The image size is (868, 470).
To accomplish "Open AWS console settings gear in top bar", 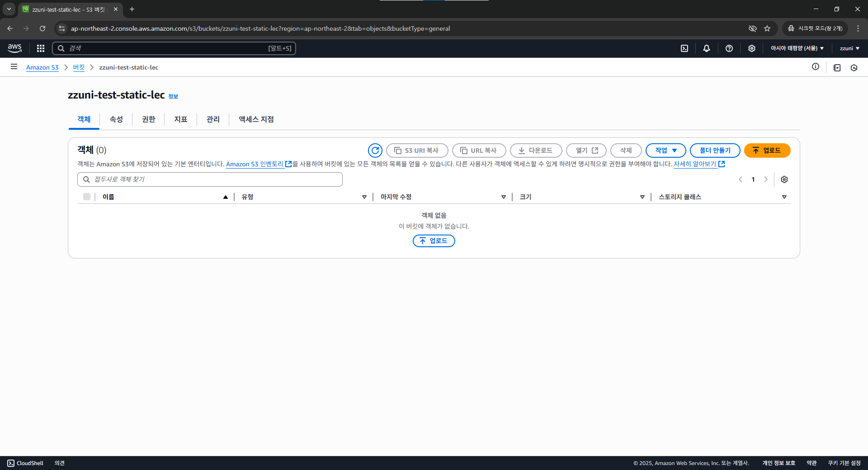I will coord(752,48).
